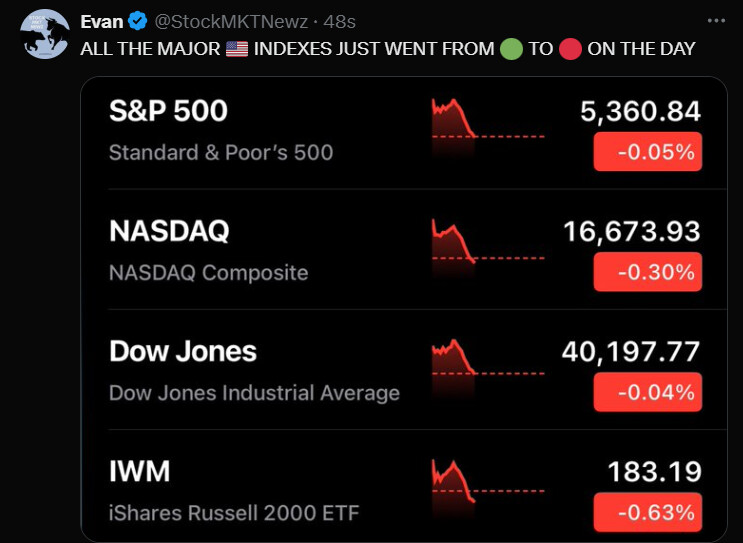
Task: Select the S&P 500 index title
Action: 168,111
